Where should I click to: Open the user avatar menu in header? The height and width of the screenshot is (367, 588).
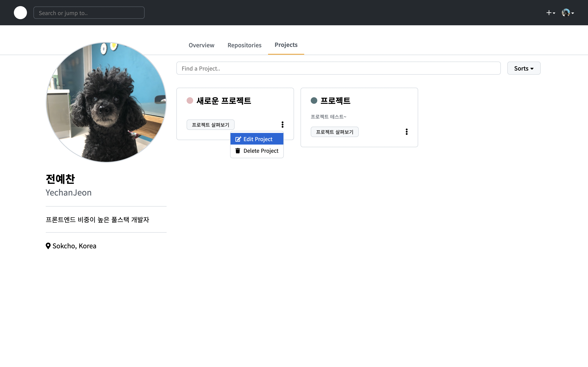(568, 13)
